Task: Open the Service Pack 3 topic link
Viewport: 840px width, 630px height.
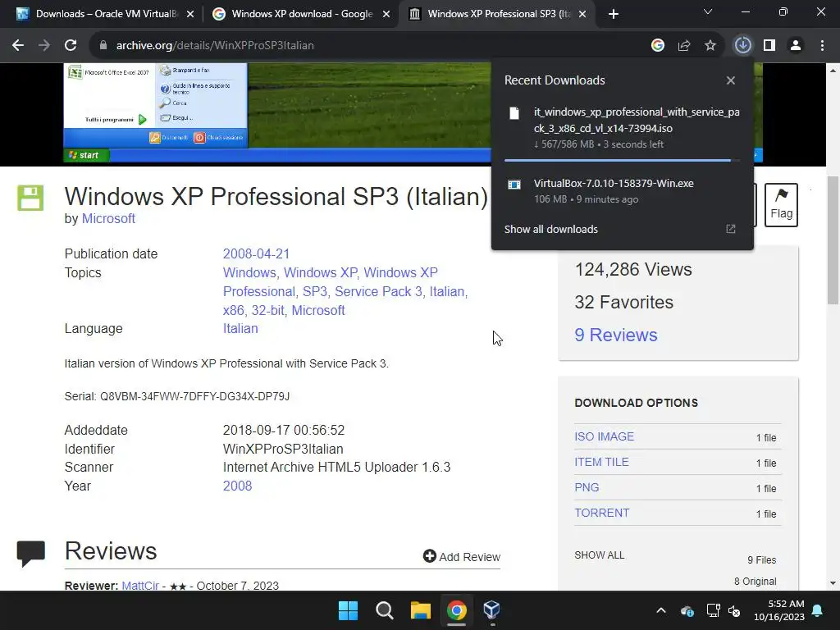Action: pyautogui.click(x=378, y=291)
